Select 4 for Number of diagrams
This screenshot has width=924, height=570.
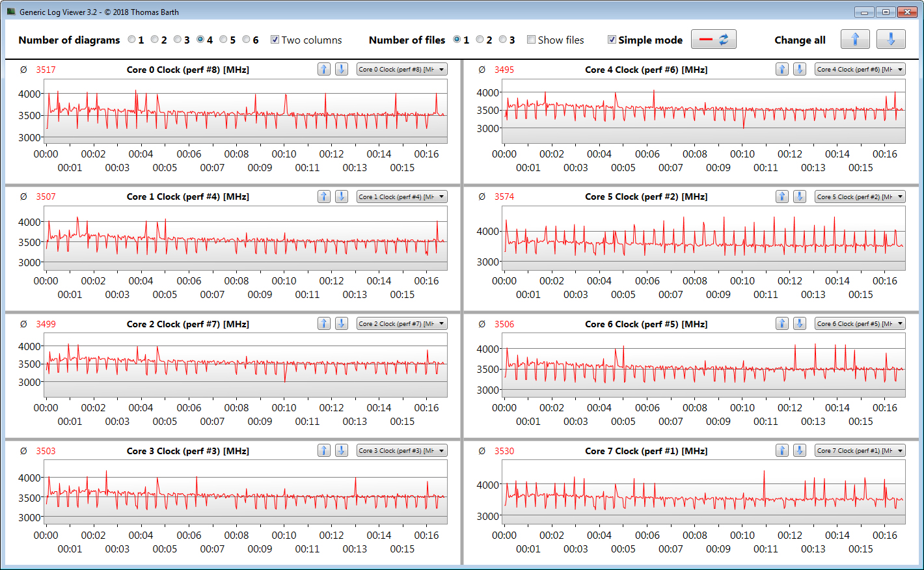[200, 39]
